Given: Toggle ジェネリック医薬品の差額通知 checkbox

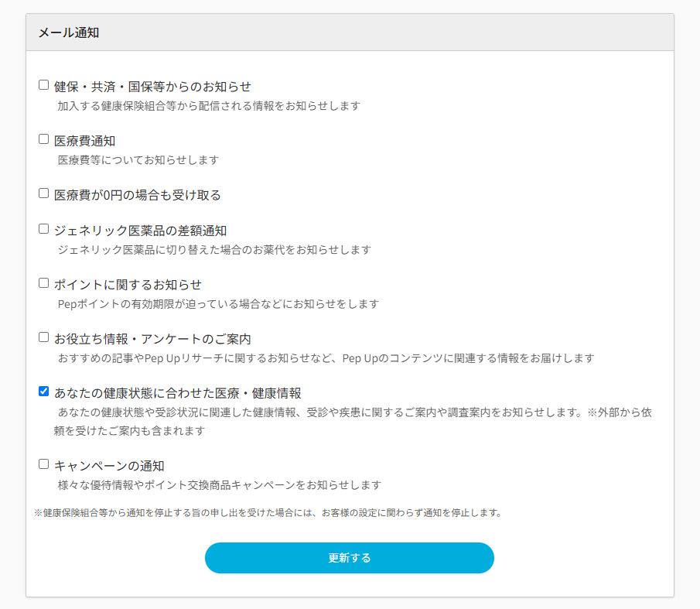Looking at the screenshot, I should pyautogui.click(x=43, y=228).
